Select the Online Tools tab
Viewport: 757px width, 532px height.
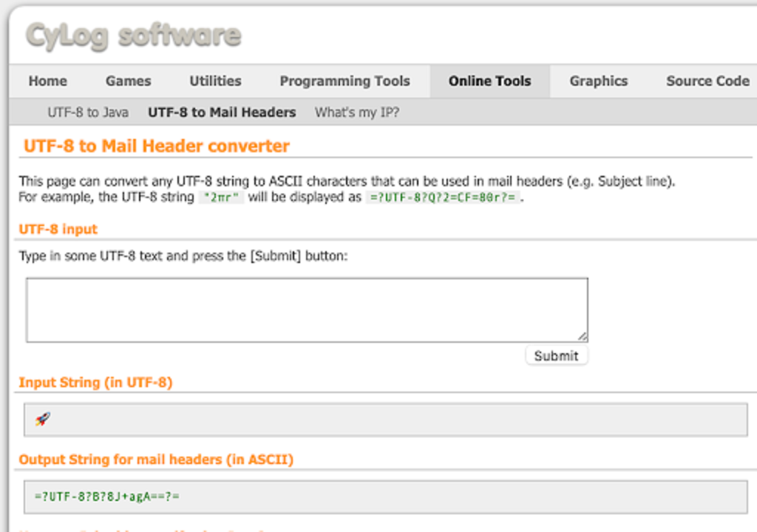tap(490, 81)
